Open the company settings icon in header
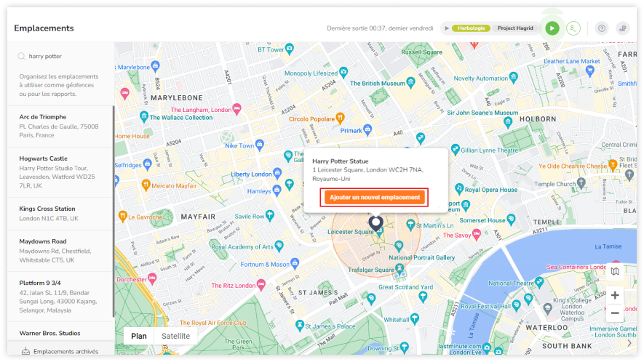This screenshot has height=362, width=644. 623,28
